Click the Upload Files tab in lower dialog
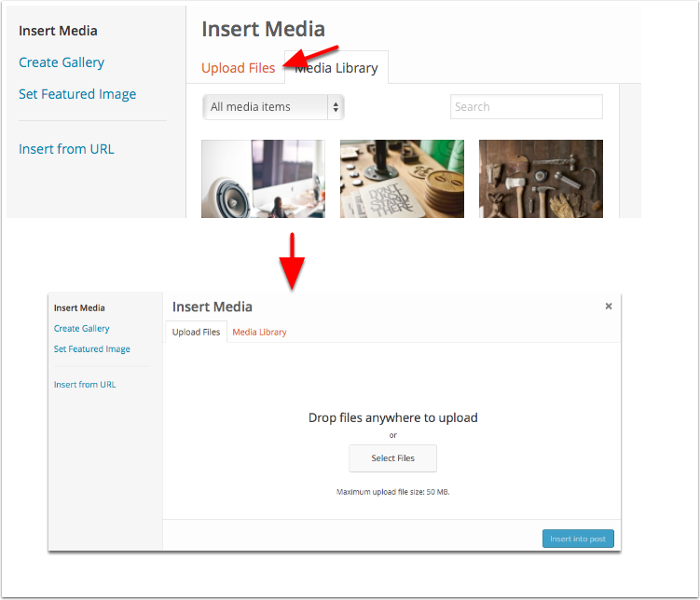The width and height of the screenshot is (700, 600). click(197, 332)
